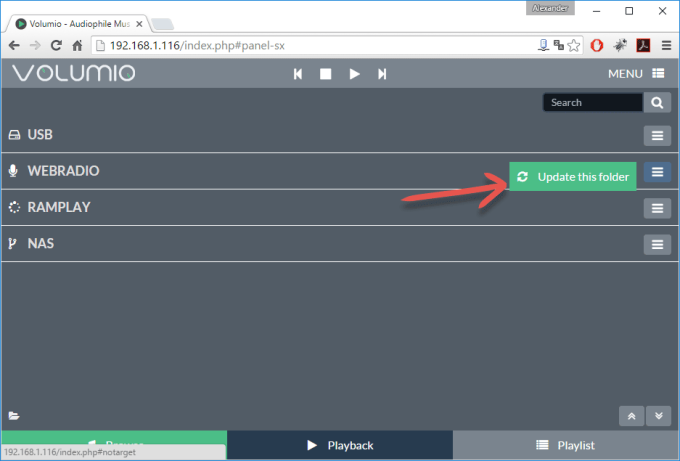
Task: Open the USB folder
Action: point(40,134)
